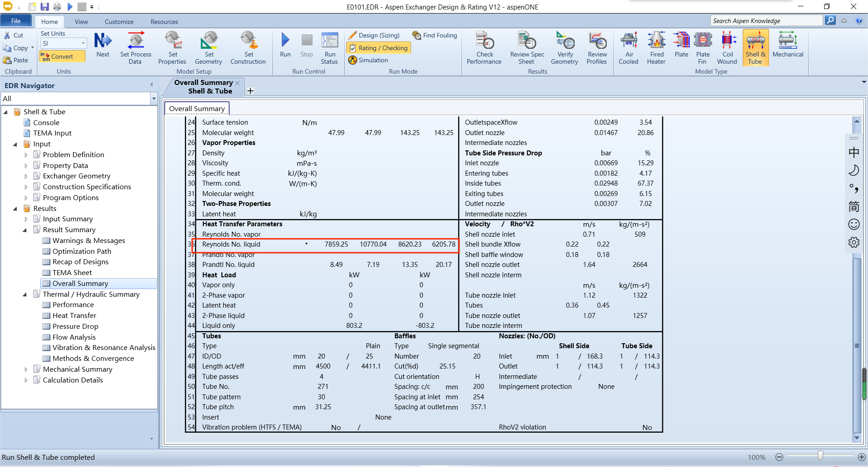Open Warnings & Messages in navigator
The width and height of the screenshot is (868, 467).
(89, 241)
